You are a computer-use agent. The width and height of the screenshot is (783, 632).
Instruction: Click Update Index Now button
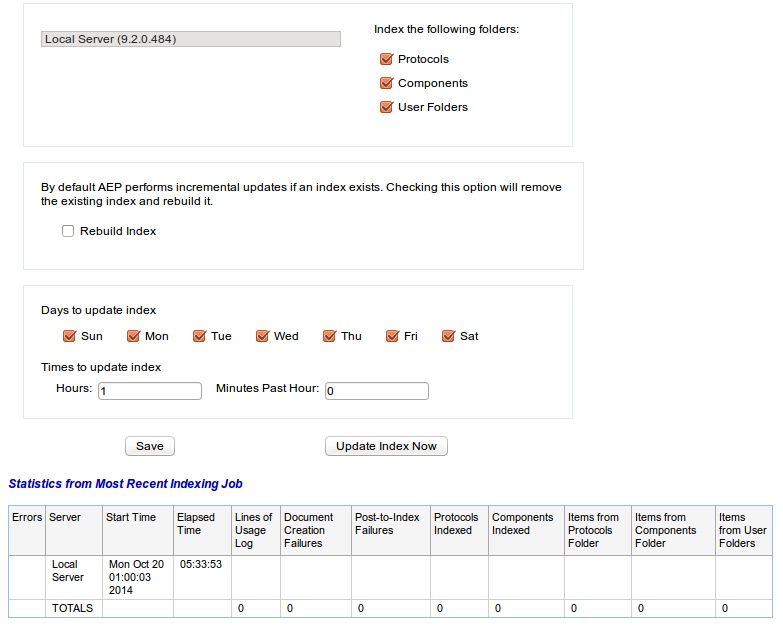coord(386,446)
